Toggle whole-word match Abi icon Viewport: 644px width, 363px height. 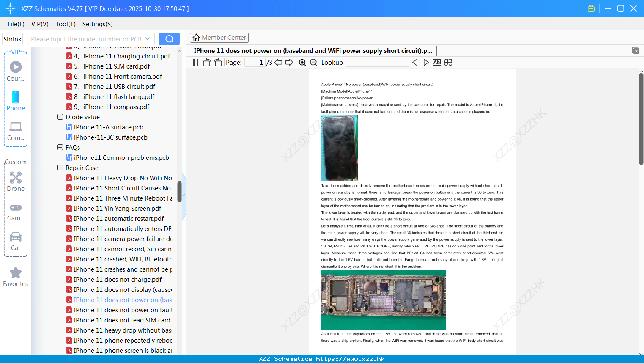437,62
